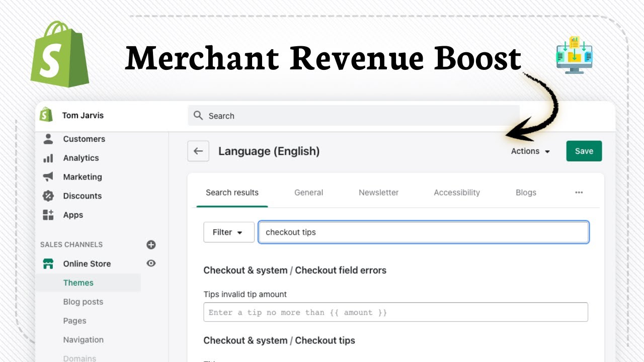The width and height of the screenshot is (644, 362).
Task: Click the Marketing megaphone icon
Action: (x=48, y=177)
